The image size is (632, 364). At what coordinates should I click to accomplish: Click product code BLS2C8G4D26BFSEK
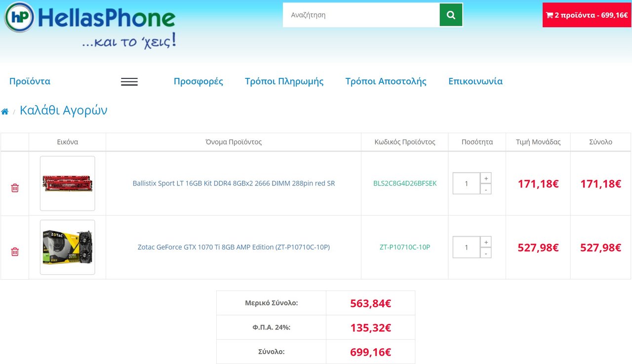click(x=405, y=183)
